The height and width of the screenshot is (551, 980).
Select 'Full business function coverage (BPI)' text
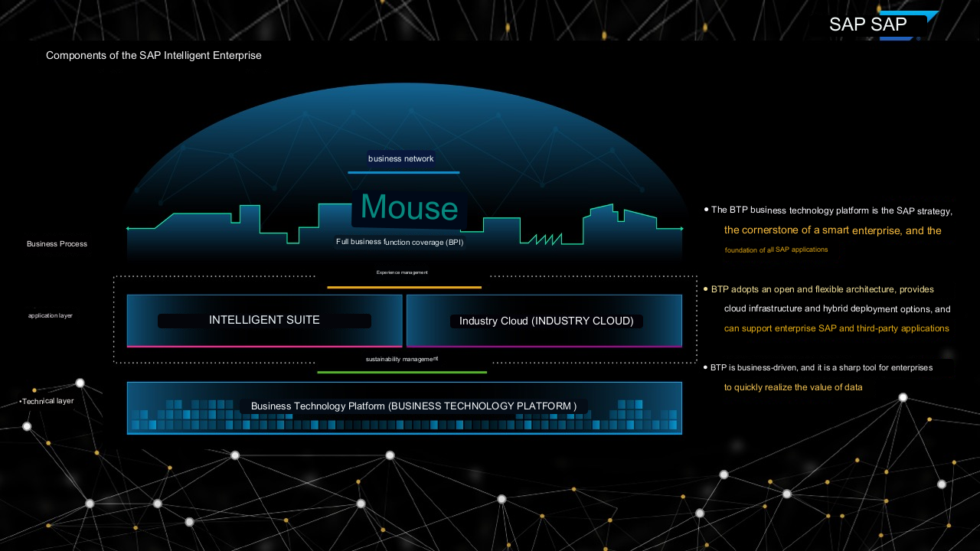click(x=400, y=242)
